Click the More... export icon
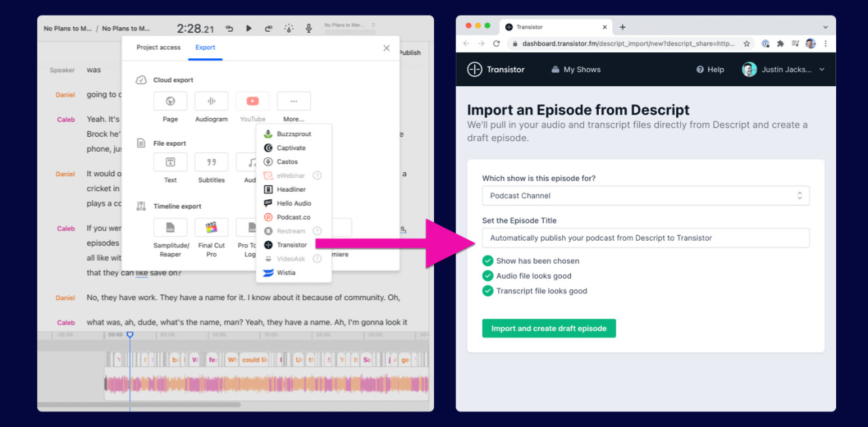868x427 pixels. point(293,100)
